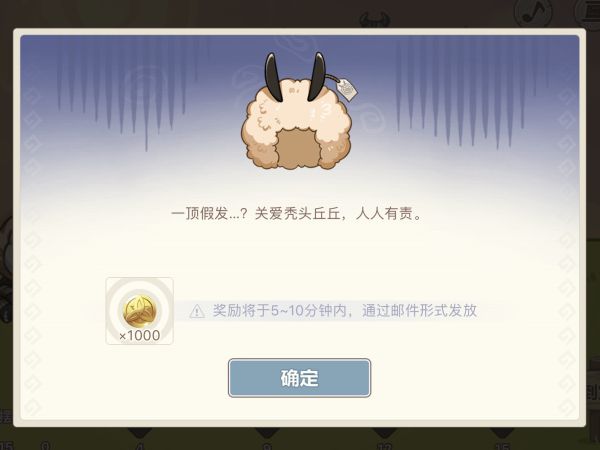600x450 pixels.
Task: Click the right gloomy stripe decoration in the banner
Action: click(467, 90)
